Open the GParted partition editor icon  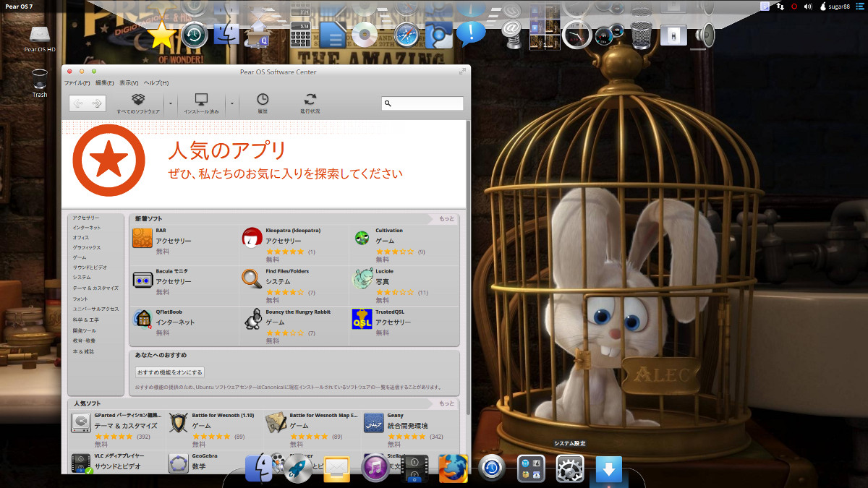[81, 423]
